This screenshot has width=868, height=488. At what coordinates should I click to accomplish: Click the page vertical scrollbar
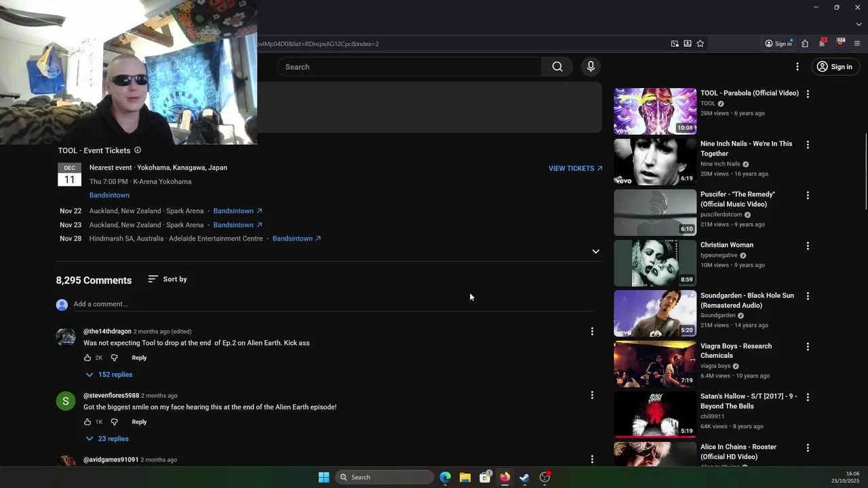coord(865,172)
